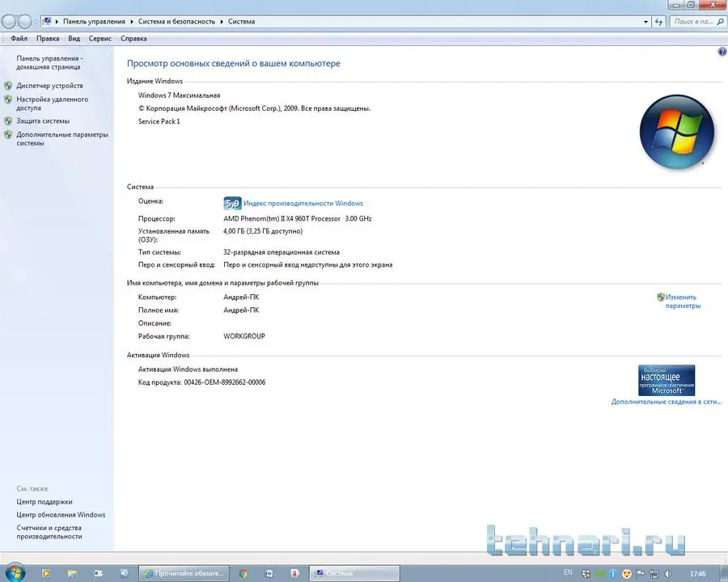728x582 pixels.
Task: Open Windows Explorer folder icon on taskbar
Action: click(72, 574)
